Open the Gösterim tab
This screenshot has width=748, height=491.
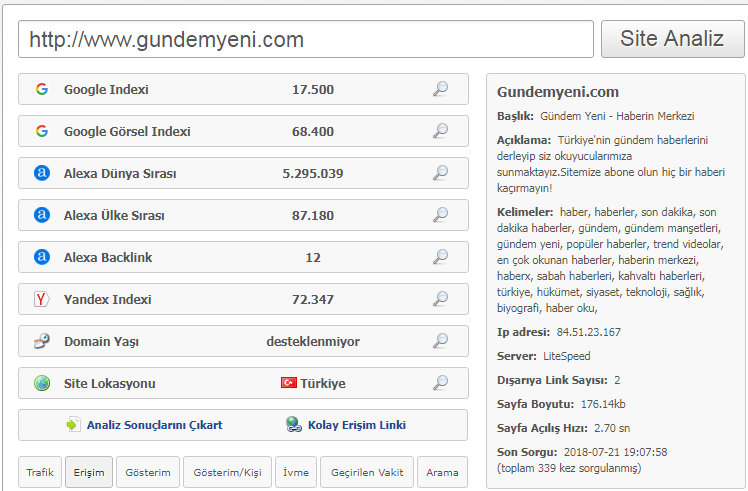point(148,472)
